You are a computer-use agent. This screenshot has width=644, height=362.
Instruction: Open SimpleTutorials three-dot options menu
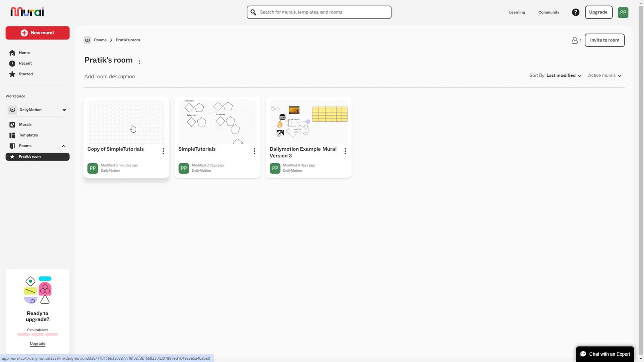tap(254, 151)
